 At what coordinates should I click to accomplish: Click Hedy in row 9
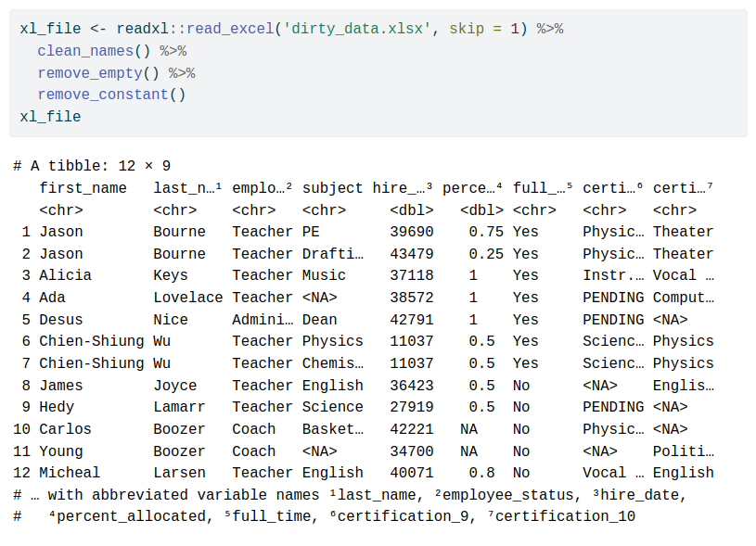[x=57, y=407]
